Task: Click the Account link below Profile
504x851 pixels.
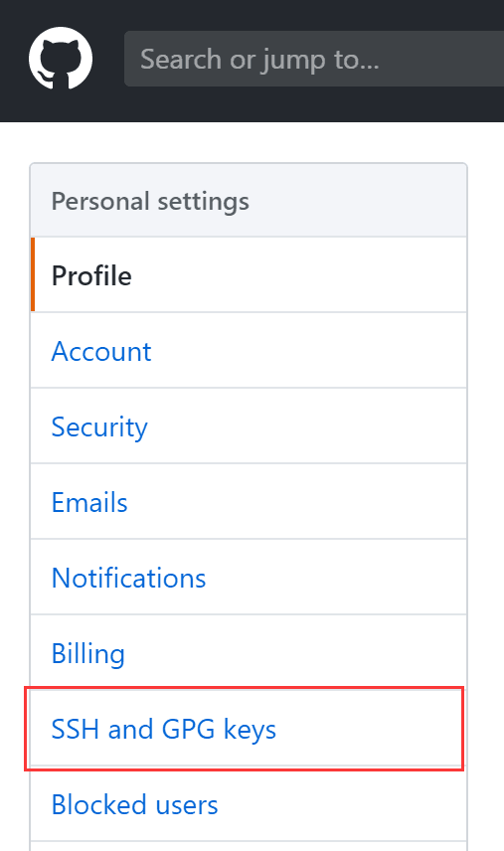Action: tap(249, 351)
